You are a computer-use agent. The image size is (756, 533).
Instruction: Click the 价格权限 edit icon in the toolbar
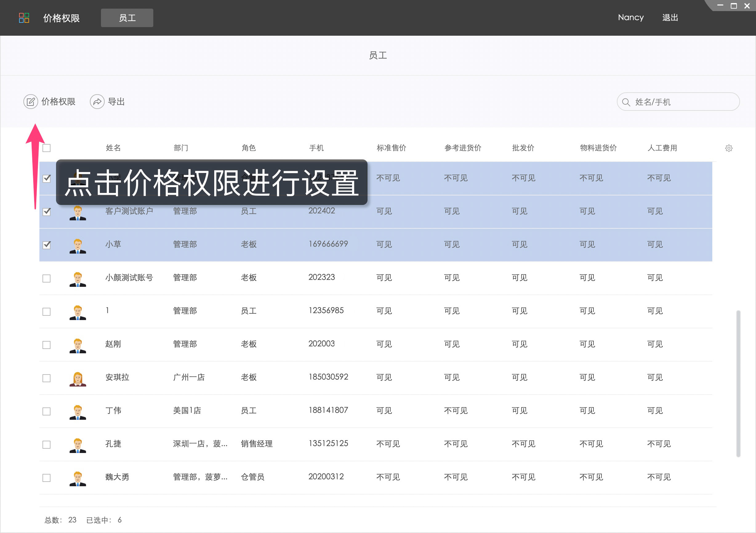(x=30, y=101)
